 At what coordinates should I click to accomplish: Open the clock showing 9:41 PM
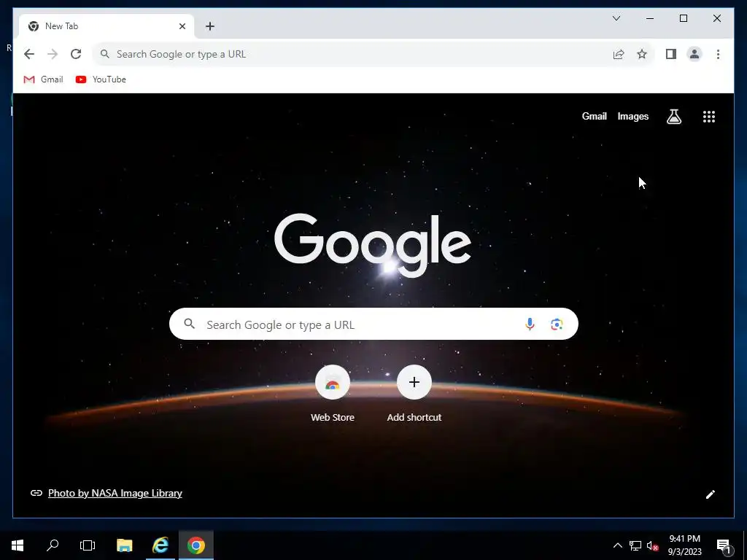[684, 545]
